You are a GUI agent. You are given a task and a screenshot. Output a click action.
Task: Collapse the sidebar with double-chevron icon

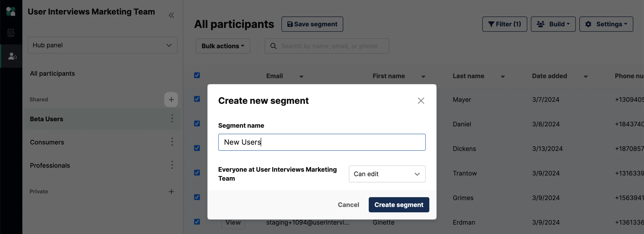(171, 15)
